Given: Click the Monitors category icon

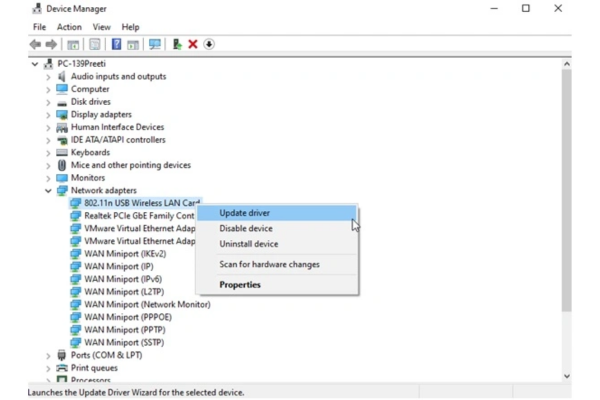Looking at the screenshot, I should point(62,178).
